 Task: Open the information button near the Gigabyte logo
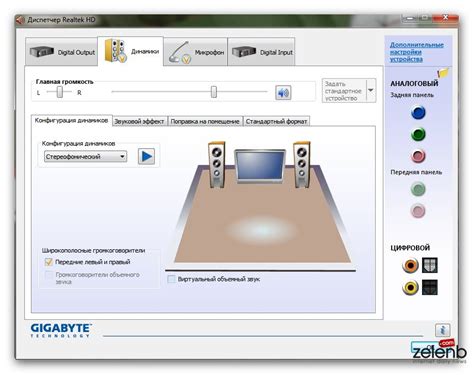443,330
